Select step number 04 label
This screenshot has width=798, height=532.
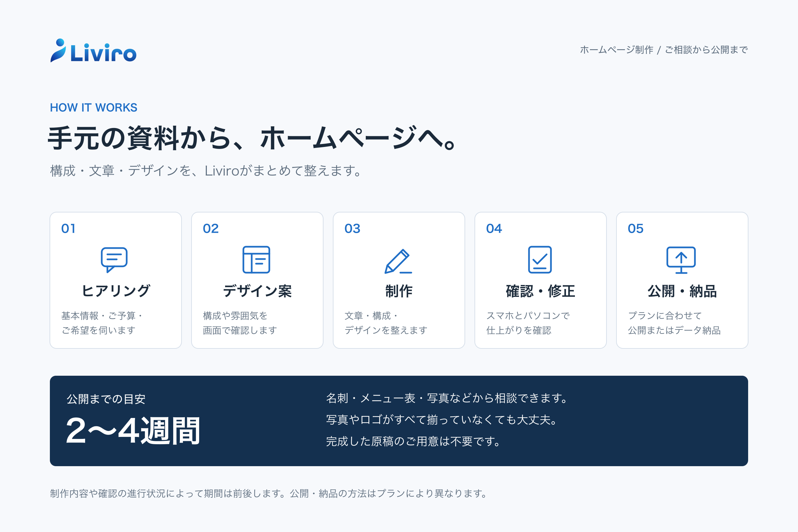click(x=494, y=228)
